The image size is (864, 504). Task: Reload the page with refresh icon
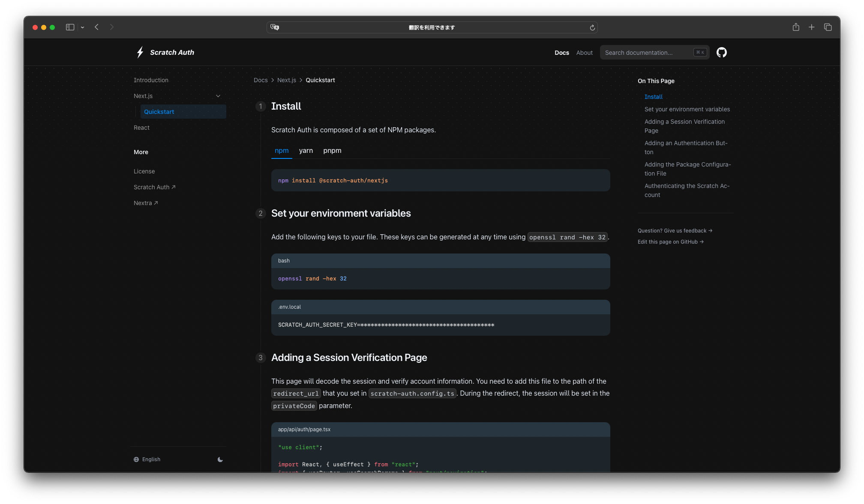point(592,27)
